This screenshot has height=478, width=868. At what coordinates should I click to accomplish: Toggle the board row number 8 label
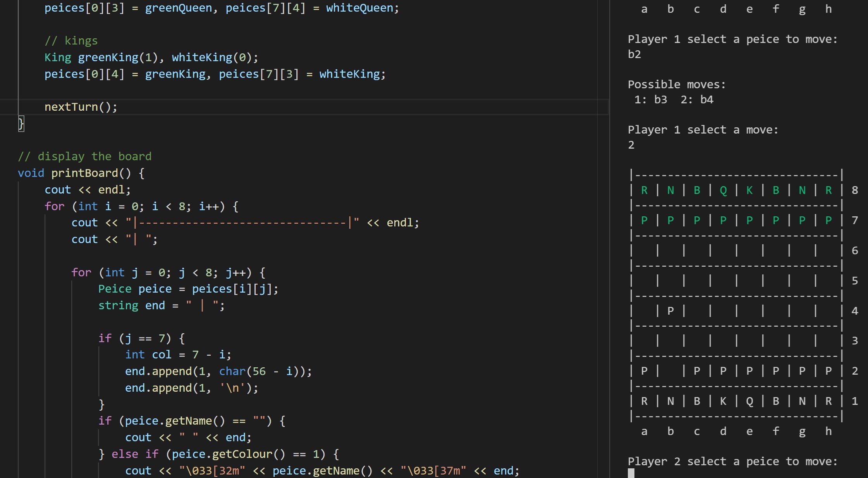coord(856,190)
